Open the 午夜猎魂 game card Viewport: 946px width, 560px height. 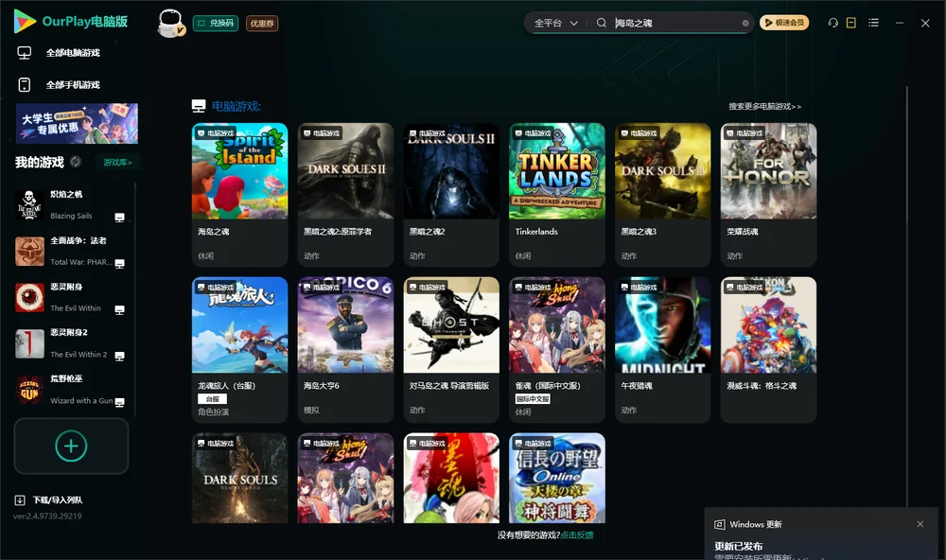coord(662,349)
